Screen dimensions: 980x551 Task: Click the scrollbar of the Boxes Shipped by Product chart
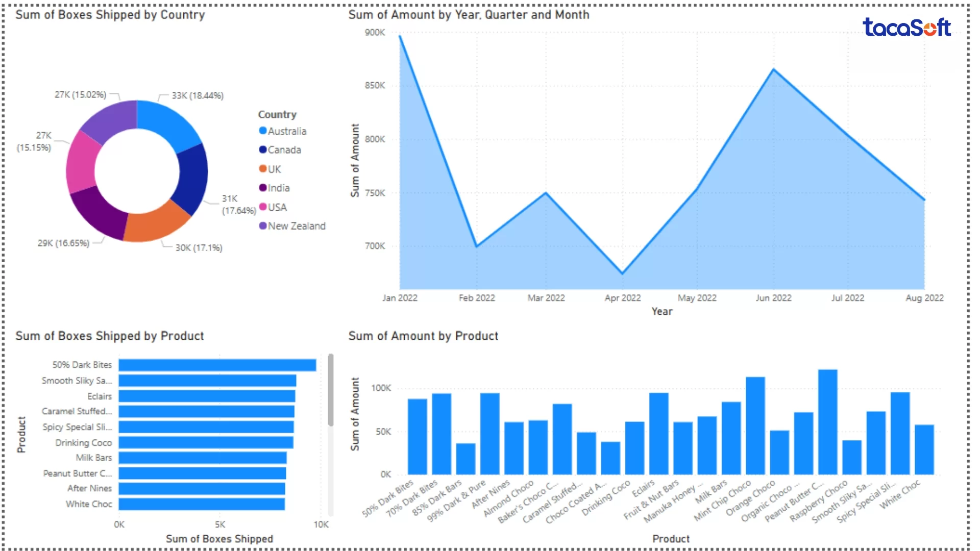tap(331, 390)
